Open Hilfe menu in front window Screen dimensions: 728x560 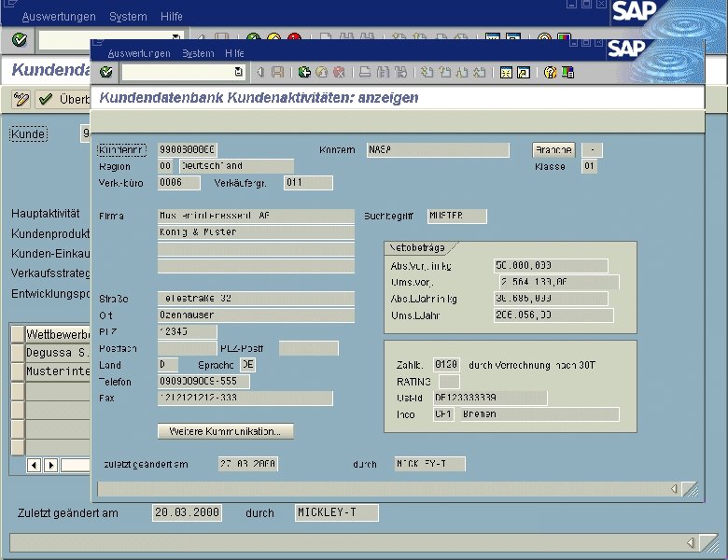coord(234,53)
